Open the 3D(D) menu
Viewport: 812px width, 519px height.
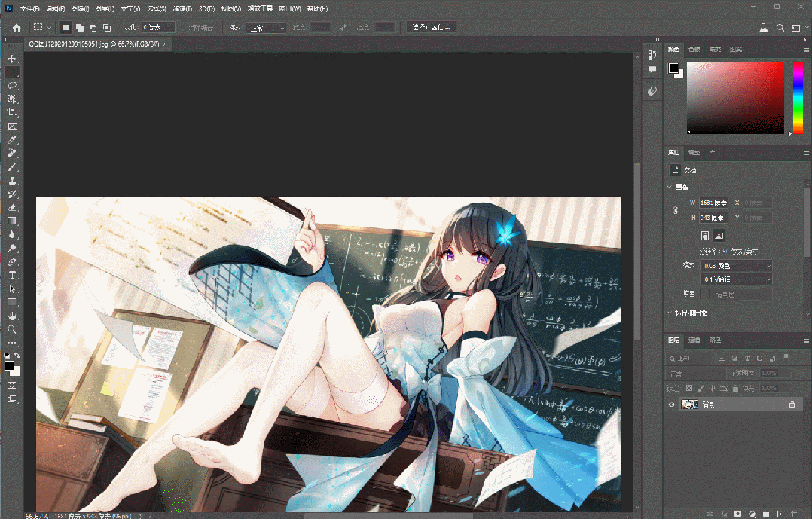(206, 9)
